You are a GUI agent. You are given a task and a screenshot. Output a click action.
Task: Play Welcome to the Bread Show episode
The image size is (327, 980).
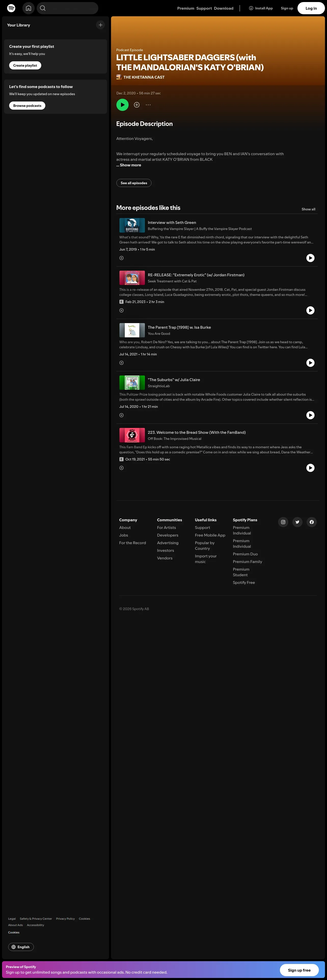[310, 468]
